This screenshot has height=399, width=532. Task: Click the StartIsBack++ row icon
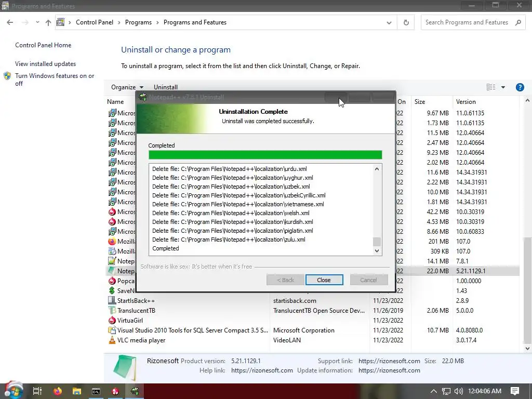(x=112, y=301)
